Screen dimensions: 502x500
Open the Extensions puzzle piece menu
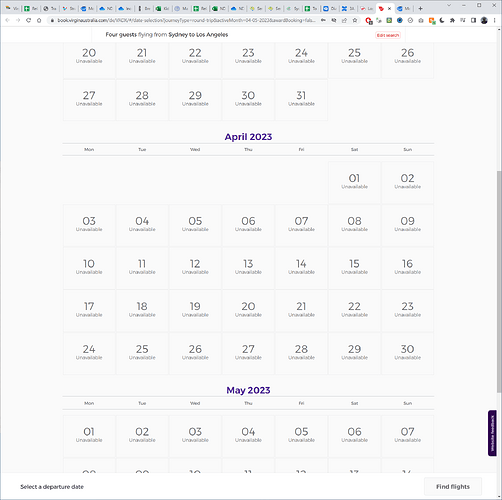452,20
